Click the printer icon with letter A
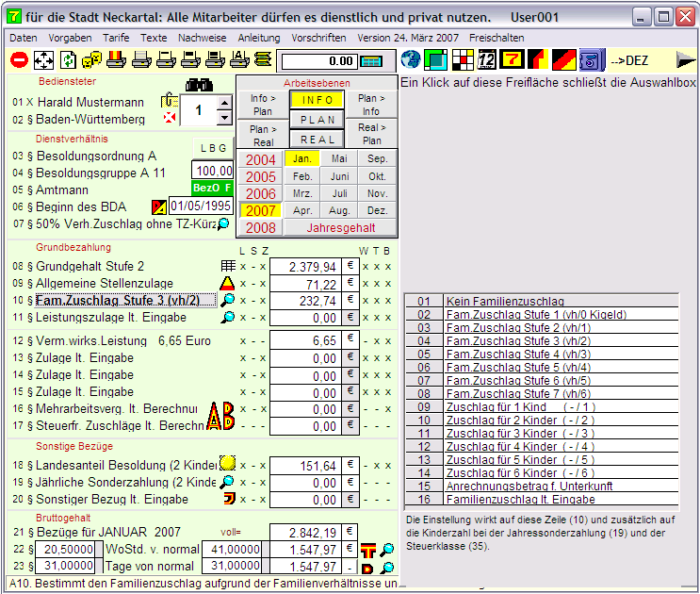Viewport: 700px width, 594px height. [x=239, y=59]
